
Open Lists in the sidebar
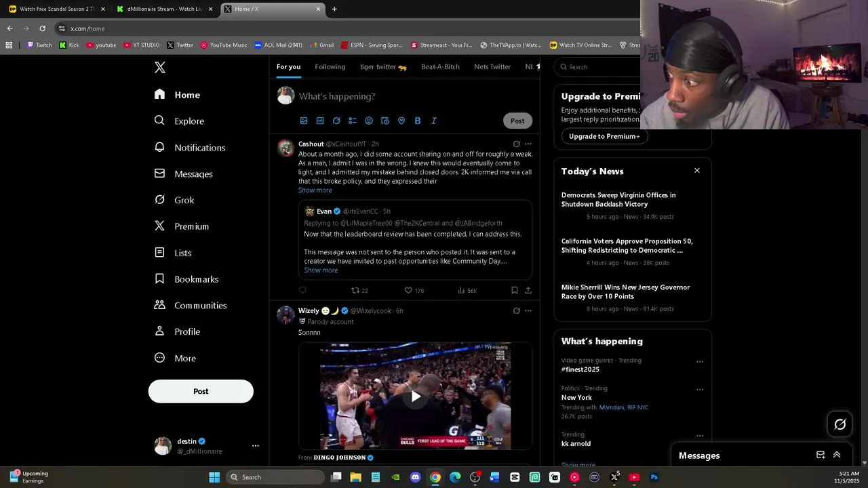point(173,253)
